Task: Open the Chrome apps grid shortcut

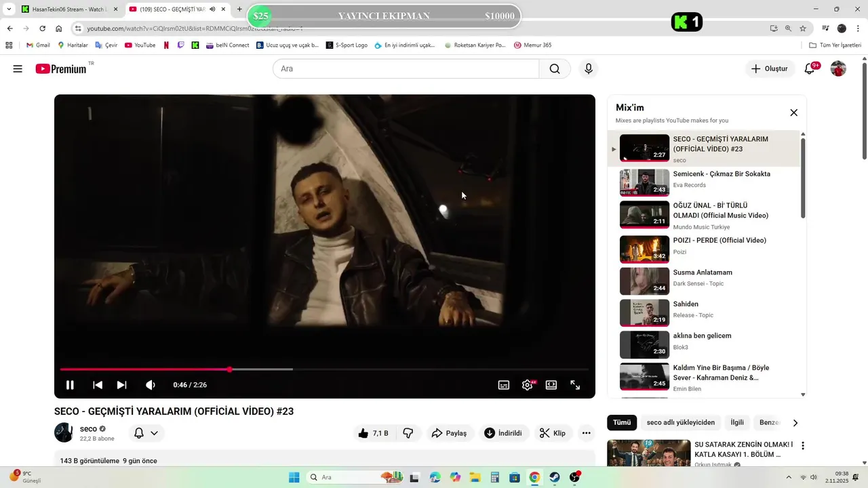Action: pyautogui.click(x=9, y=45)
